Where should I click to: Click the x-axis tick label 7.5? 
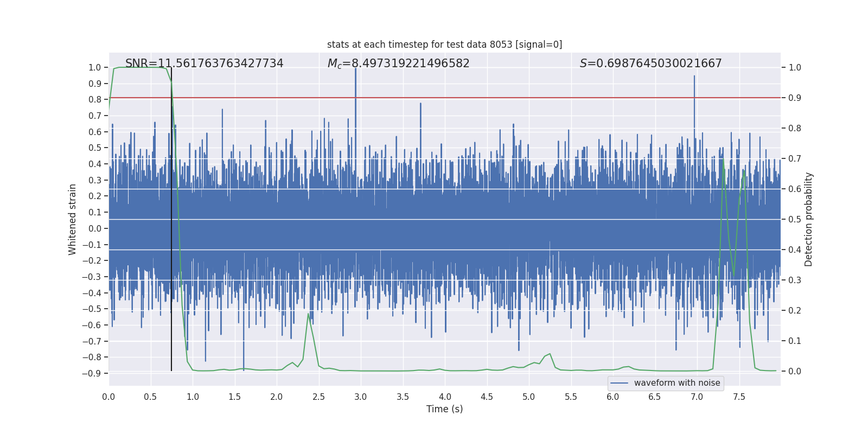[x=739, y=397]
